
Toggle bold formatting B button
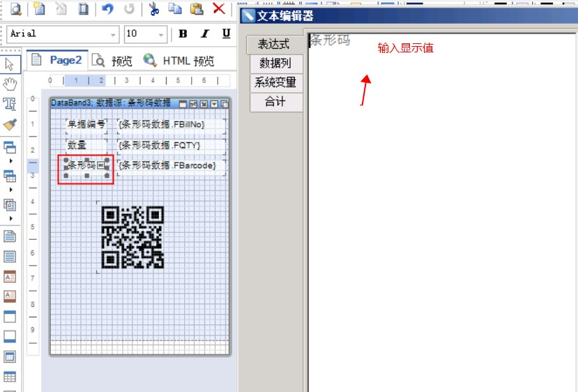pyautogui.click(x=183, y=34)
